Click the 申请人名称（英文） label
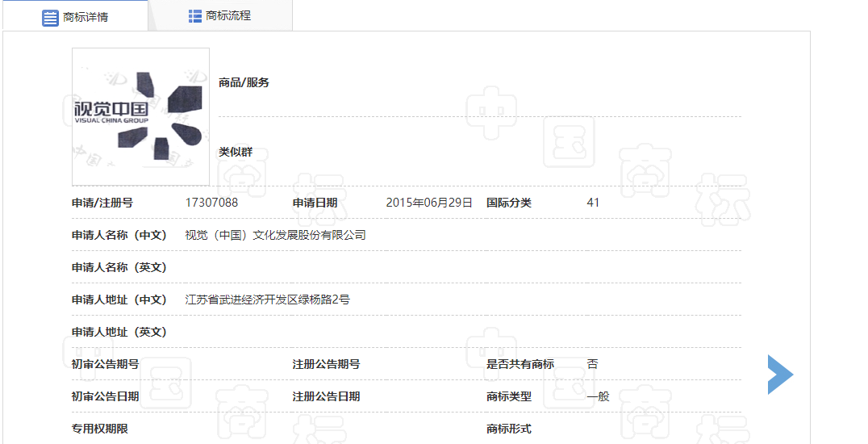This screenshot has width=868, height=444. (x=119, y=267)
